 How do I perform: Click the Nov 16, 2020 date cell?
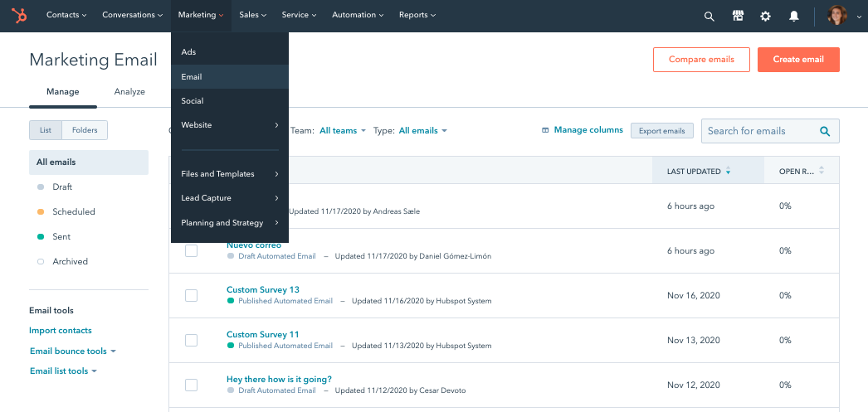(694, 295)
